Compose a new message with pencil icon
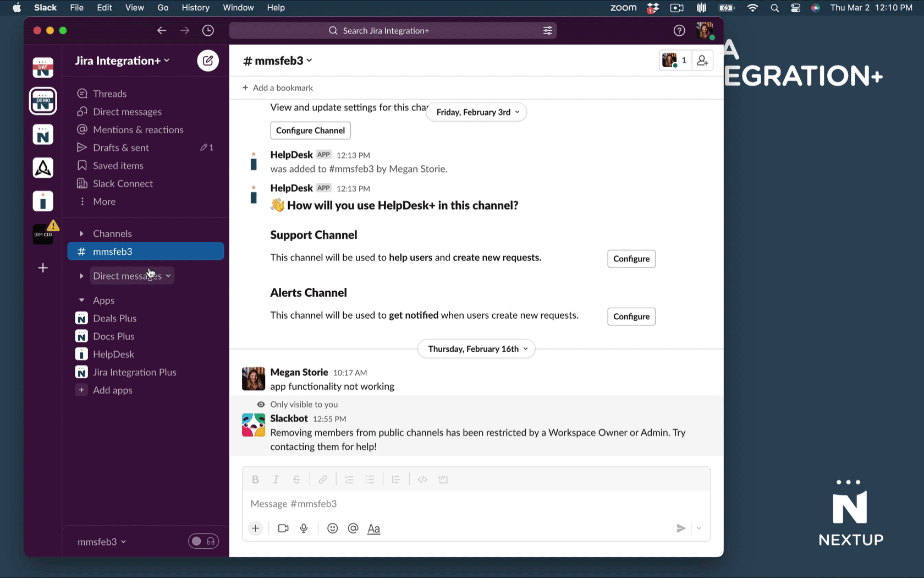This screenshot has width=924, height=578. [208, 61]
